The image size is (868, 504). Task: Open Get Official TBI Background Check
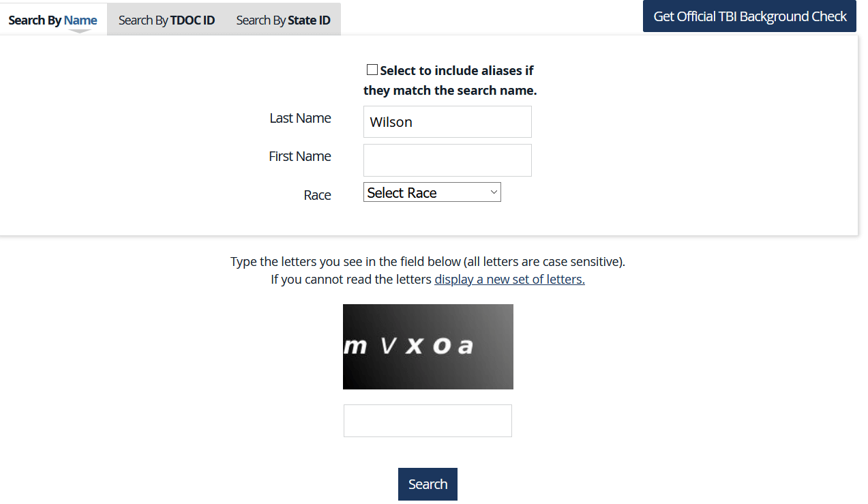pos(749,16)
